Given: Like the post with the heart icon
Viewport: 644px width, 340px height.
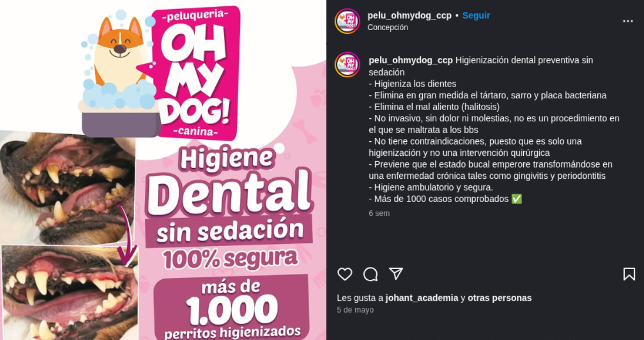Looking at the screenshot, I should click(x=345, y=274).
